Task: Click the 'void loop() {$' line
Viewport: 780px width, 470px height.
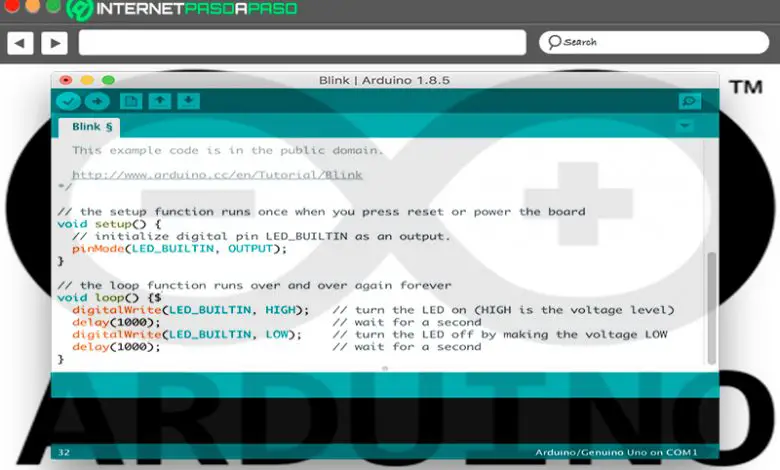Action: click(109, 298)
